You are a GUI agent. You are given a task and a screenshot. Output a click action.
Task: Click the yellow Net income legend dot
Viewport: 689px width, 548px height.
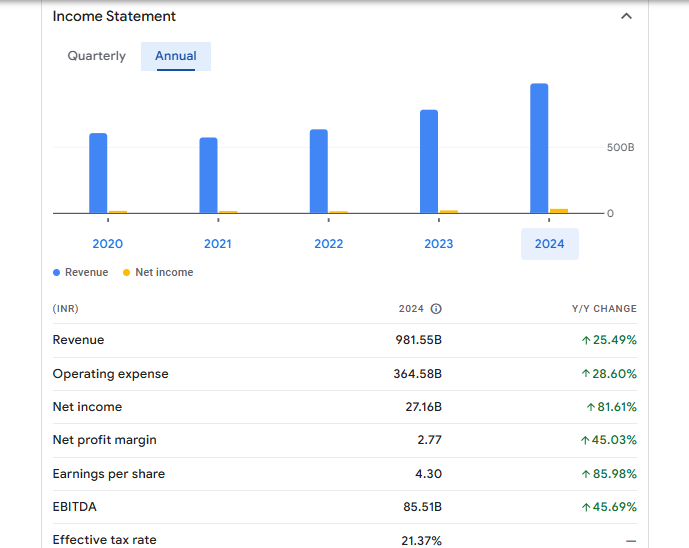(127, 272)
